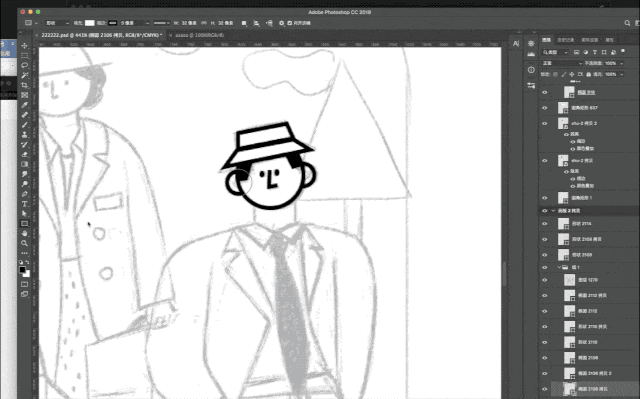Hide the shu-2 拷贝 2 layer
This screenshot has height=399, width=640.
(x=544, y=123)
